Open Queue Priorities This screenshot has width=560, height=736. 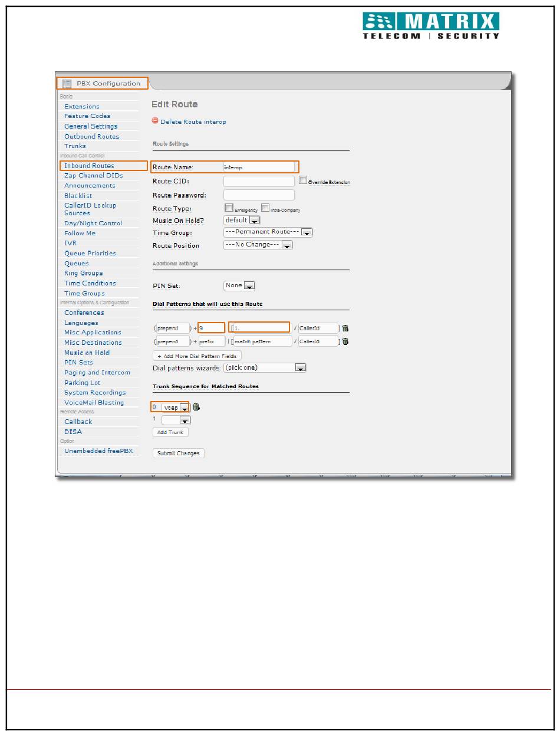90,254
